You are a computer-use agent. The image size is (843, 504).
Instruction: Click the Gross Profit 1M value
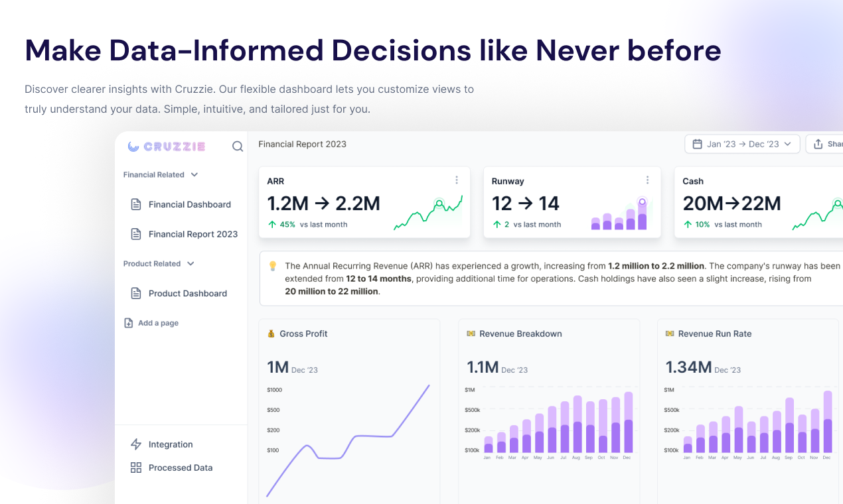277,367
